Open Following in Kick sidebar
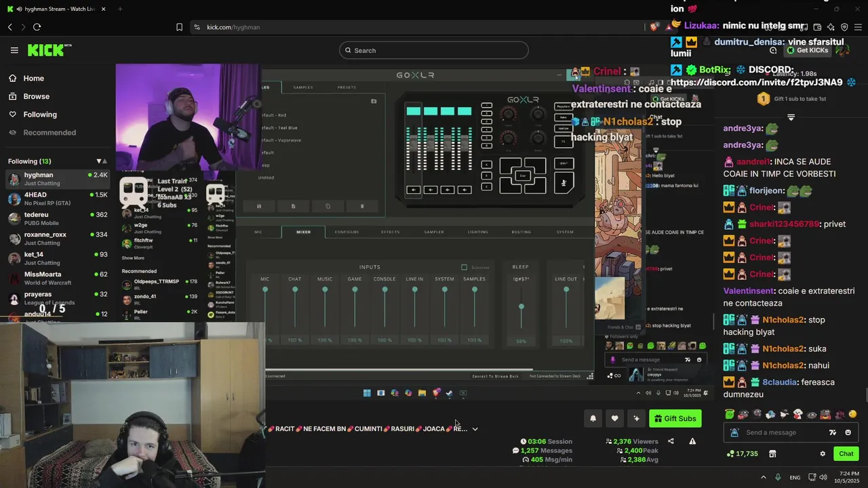The width and height of the screenshot is (868, 488). [x=40, y=115]
